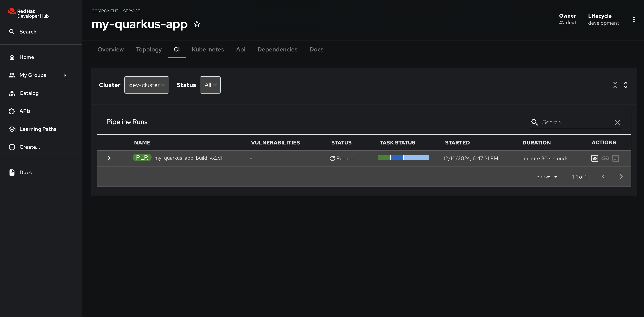Click the dark blue task status segment
644x317 pixels.
[x=397, y=158]
